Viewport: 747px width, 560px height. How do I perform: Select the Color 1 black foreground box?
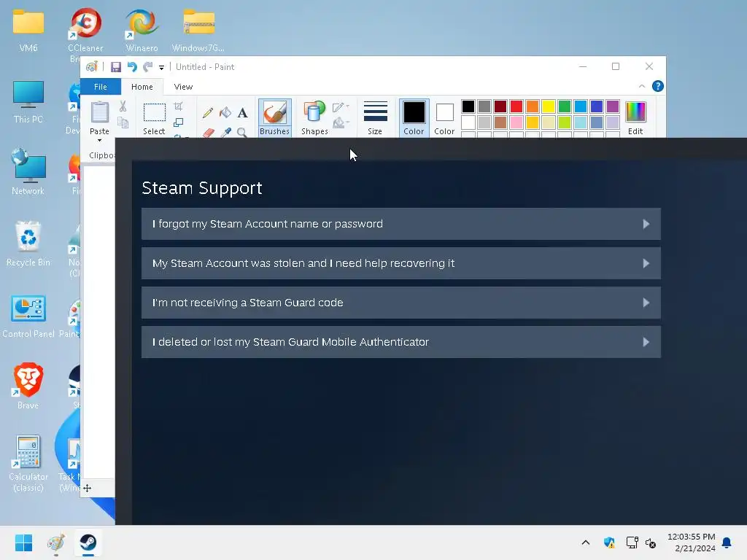[x=414, y=117]
